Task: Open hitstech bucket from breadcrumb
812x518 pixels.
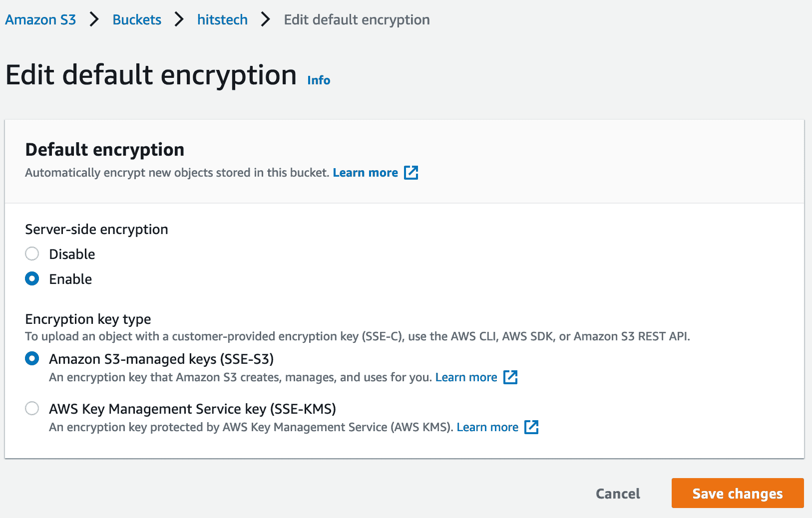Action: (x=222, y=20)
